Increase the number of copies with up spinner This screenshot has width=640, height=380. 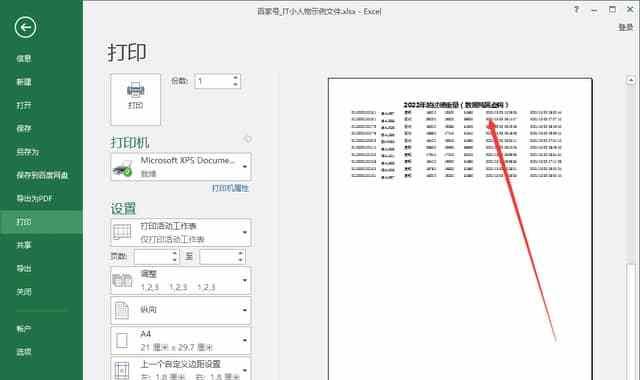coord(236,77)
